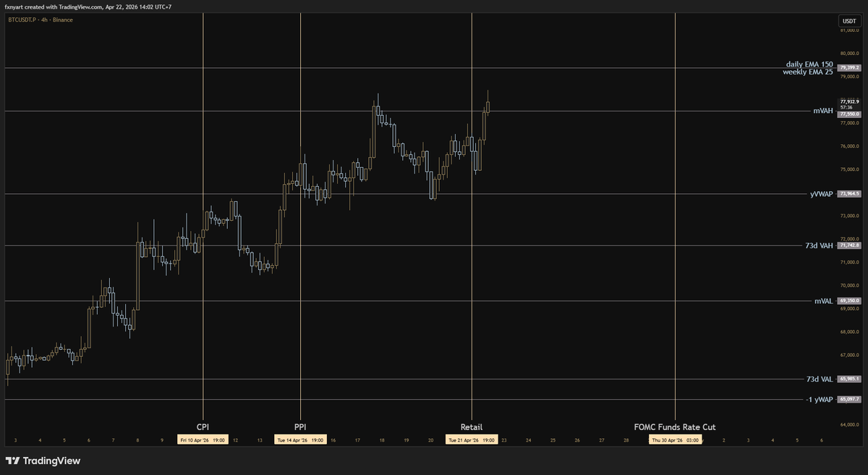Select the 'mVAL' level label

pos(824,300)
